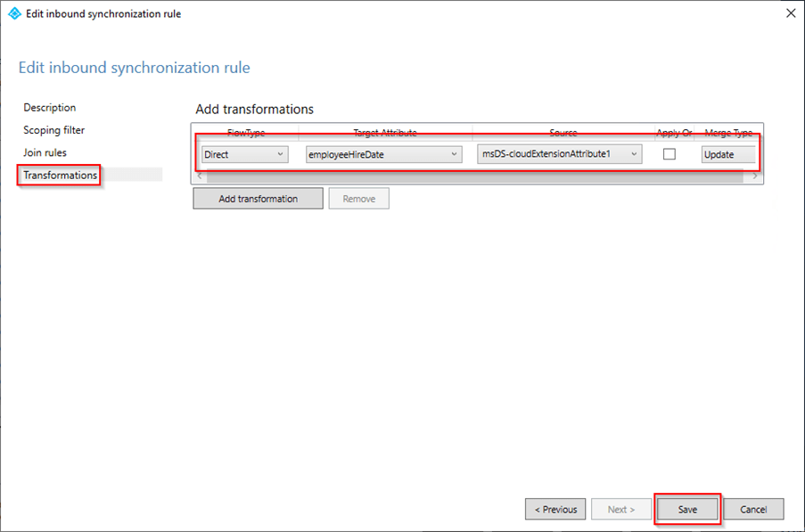Image resolution: width=805 pixels, height=532 pixels.
Task: Click the horizontal scrollbar thumb in the transformations grid
Action: [472, 176]
